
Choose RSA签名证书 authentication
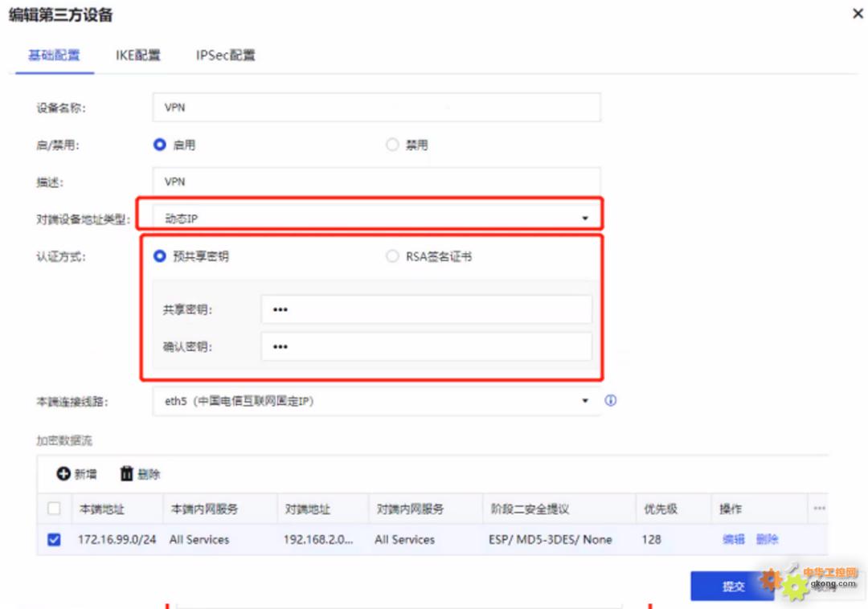point(392,256)
